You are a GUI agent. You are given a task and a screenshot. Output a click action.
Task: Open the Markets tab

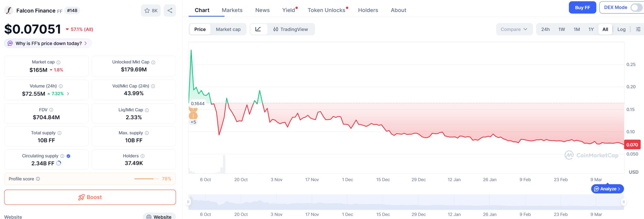click(x=232, y=10)
